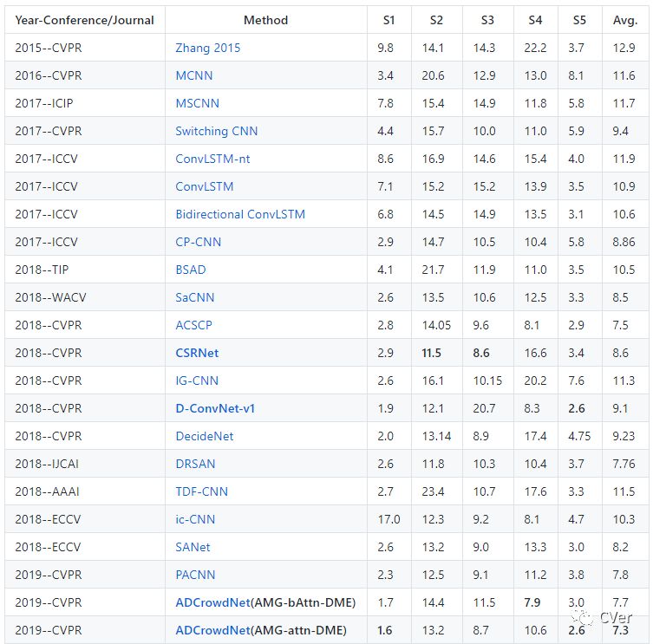The height and width of the screenshot is (644, 653).
Task: Open the Zhang 2015 method link
Action: coord(207,48)
